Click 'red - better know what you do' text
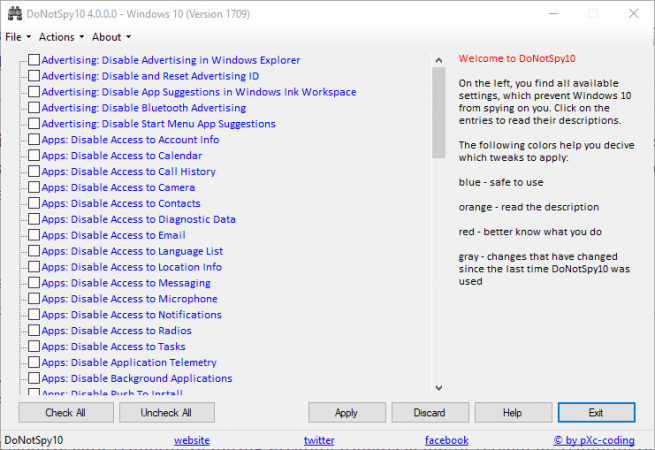 (530, 231)
